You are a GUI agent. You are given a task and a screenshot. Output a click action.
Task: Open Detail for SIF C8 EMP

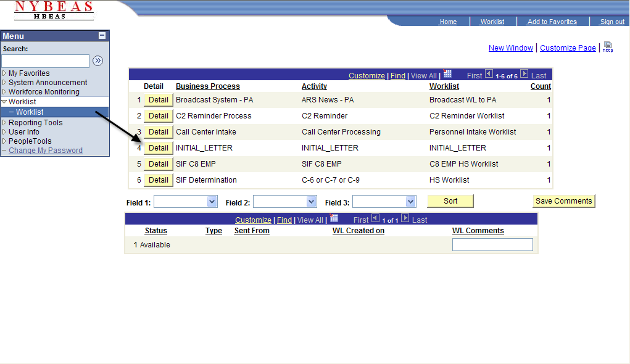(159, 164)
